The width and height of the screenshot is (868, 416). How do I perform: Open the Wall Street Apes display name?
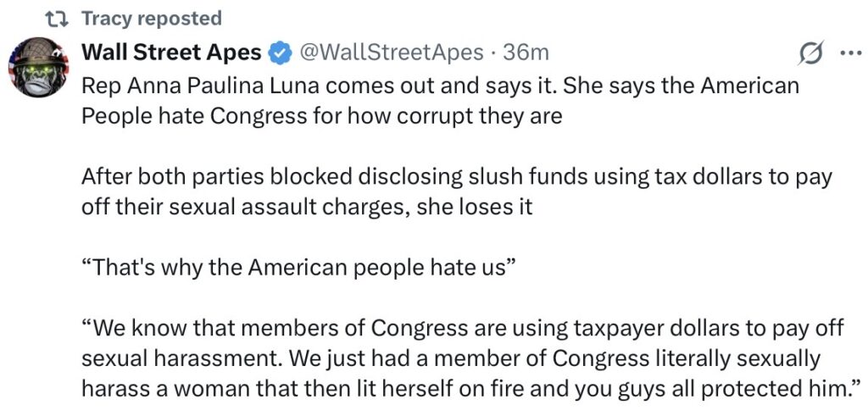pos(171,53)
